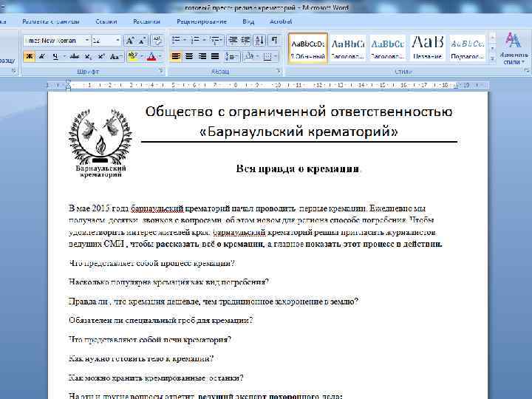Open Ссылки ribbon tab
This screenshot has width=532, height=399.
(106, 21)
